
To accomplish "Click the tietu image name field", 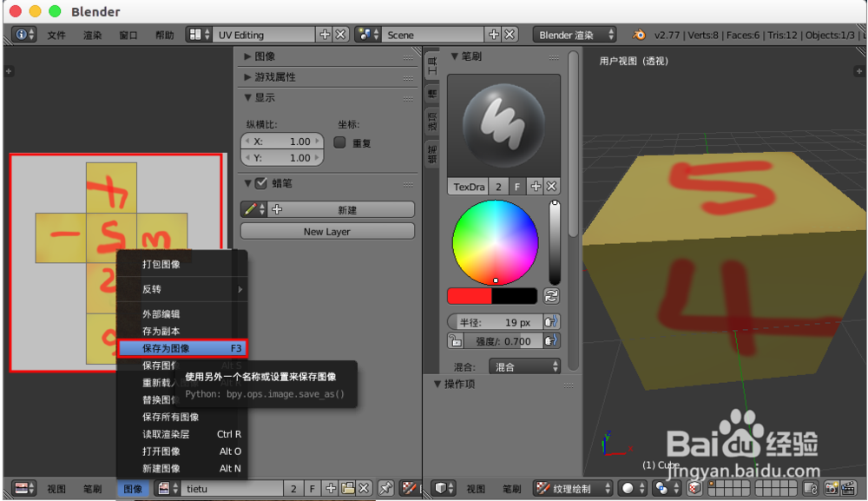I will click(x=233, y=488).
